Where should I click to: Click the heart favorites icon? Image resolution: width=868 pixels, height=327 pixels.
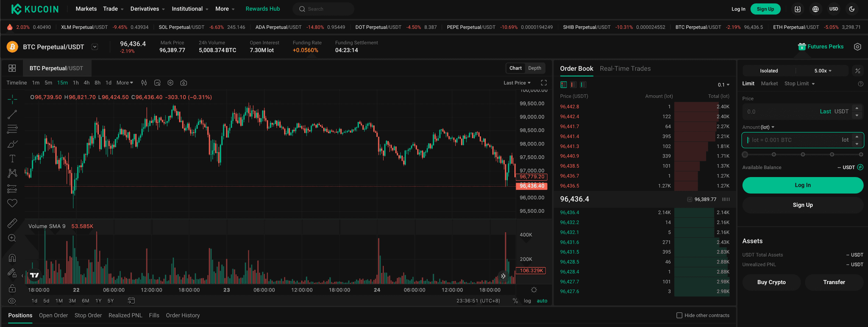point(12,203)
